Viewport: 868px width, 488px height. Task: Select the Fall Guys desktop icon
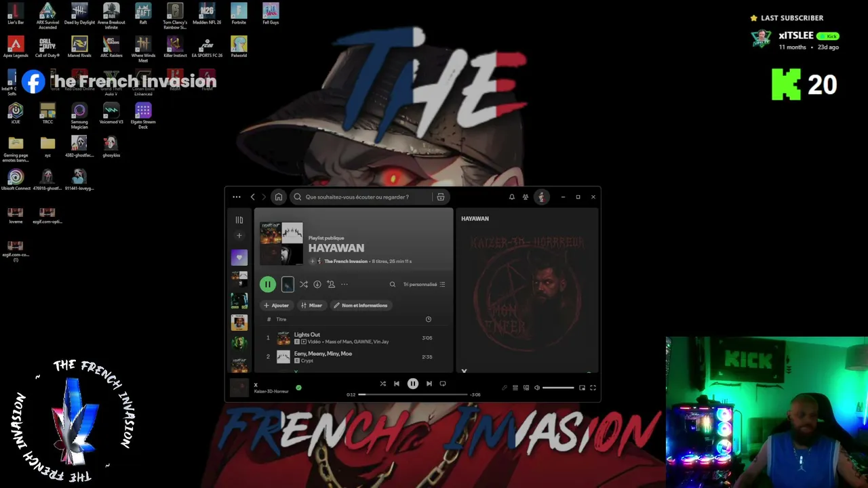(271, 14)
